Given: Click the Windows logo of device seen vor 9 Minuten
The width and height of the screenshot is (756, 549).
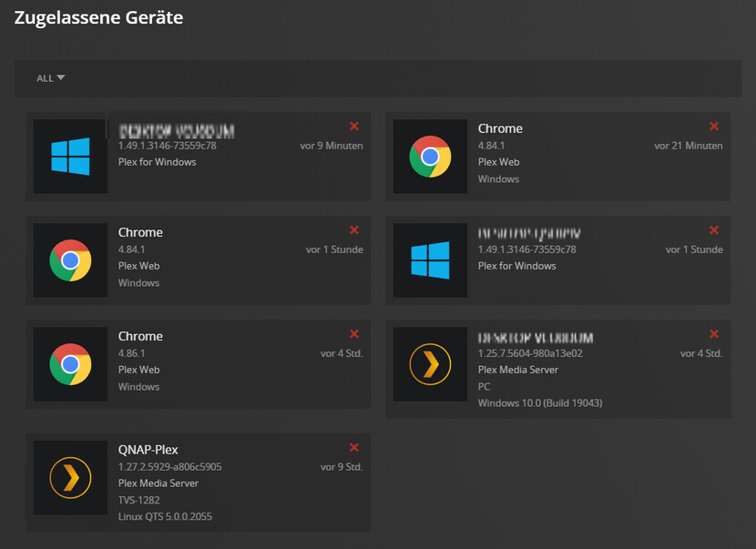Looking at the screenshot, I should click(70, 157).
